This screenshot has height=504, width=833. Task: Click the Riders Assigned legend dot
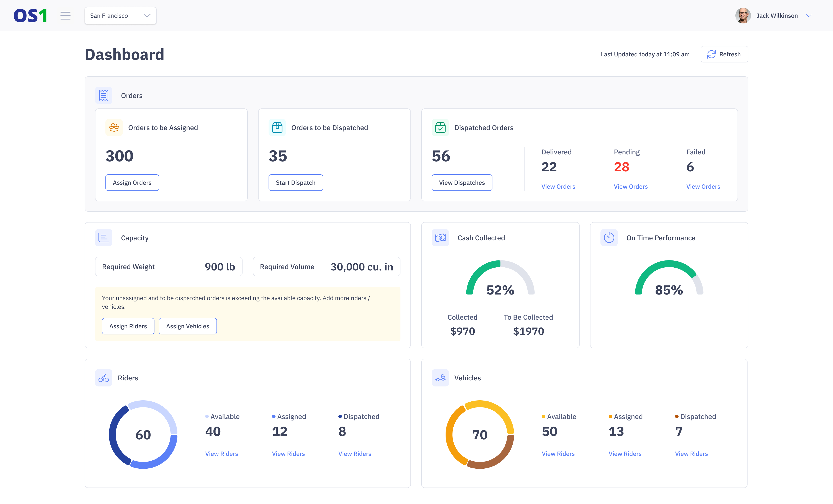click(x=274, y=416)
